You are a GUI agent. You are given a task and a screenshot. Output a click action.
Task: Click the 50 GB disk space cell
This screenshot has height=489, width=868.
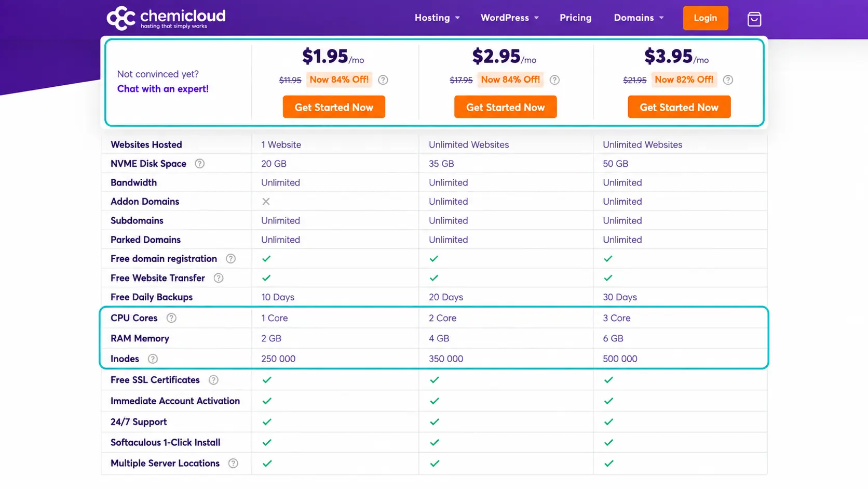click(x=615, y=164)
